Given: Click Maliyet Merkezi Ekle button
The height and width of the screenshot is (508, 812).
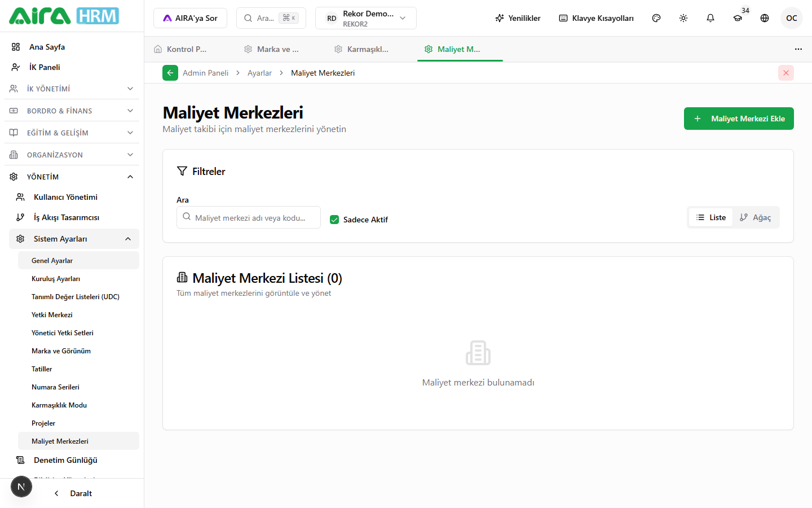Looking at the screenshot, I should point(739,119).
